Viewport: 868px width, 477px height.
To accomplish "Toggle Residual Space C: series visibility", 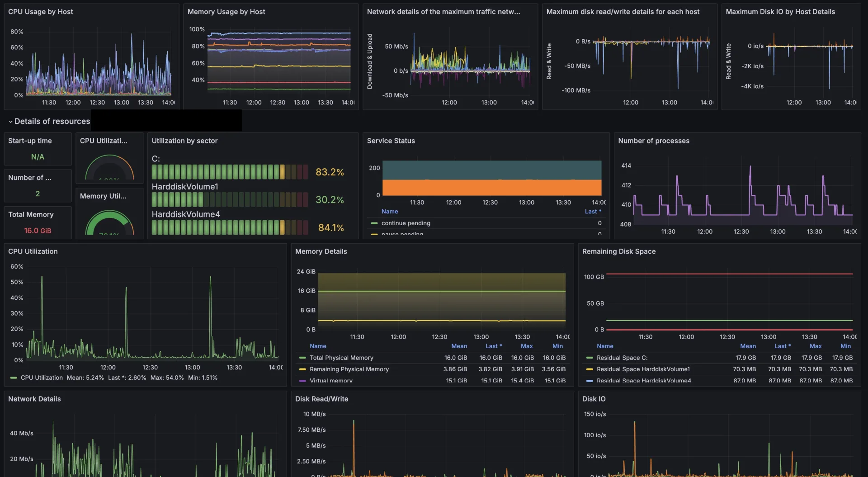I will click(x=622, y=358).
